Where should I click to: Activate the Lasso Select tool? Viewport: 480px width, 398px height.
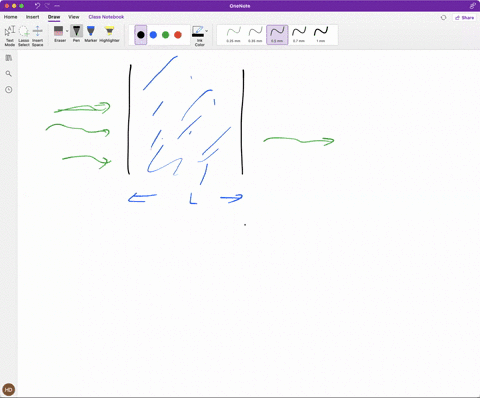[24, 35]
